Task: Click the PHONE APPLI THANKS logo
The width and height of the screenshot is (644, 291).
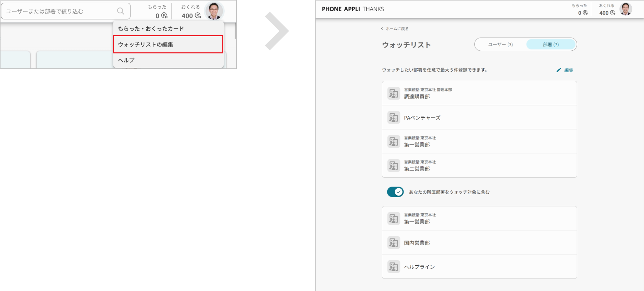Action: click(x=353, y=9)
